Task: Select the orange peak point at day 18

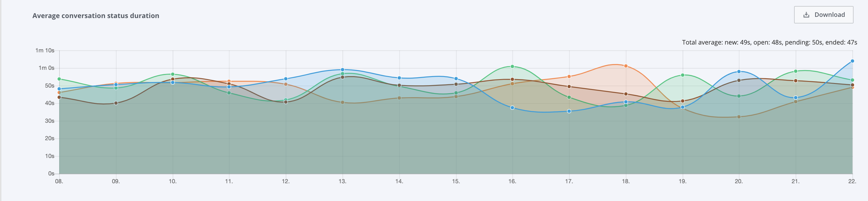Action: click(626, 66)
